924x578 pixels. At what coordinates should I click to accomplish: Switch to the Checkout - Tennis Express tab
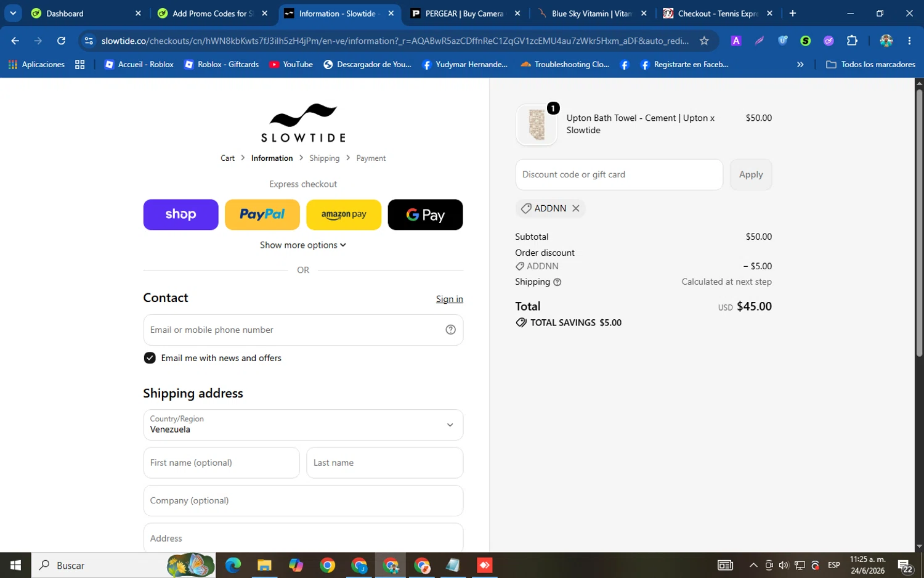(718, 14)
